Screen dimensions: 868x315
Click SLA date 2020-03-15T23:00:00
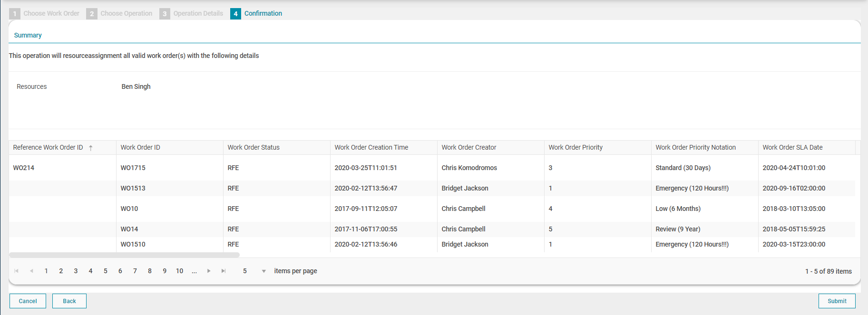click(x=794, y=244)
